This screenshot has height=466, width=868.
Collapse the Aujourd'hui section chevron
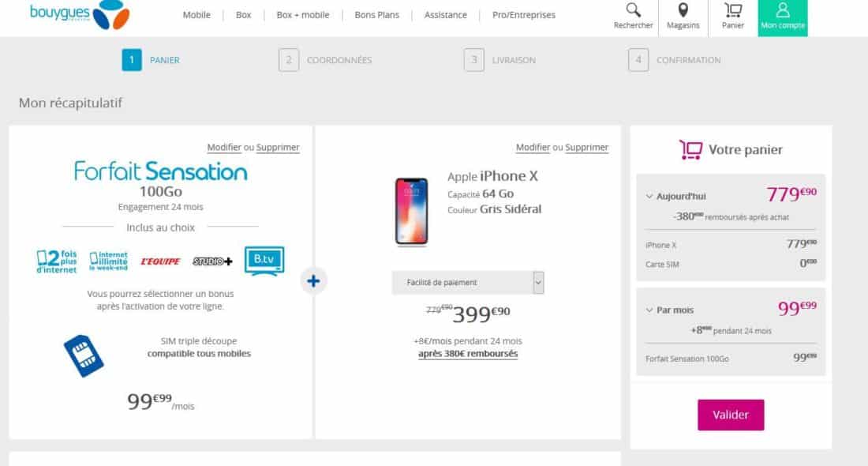[x=649, y=196]
